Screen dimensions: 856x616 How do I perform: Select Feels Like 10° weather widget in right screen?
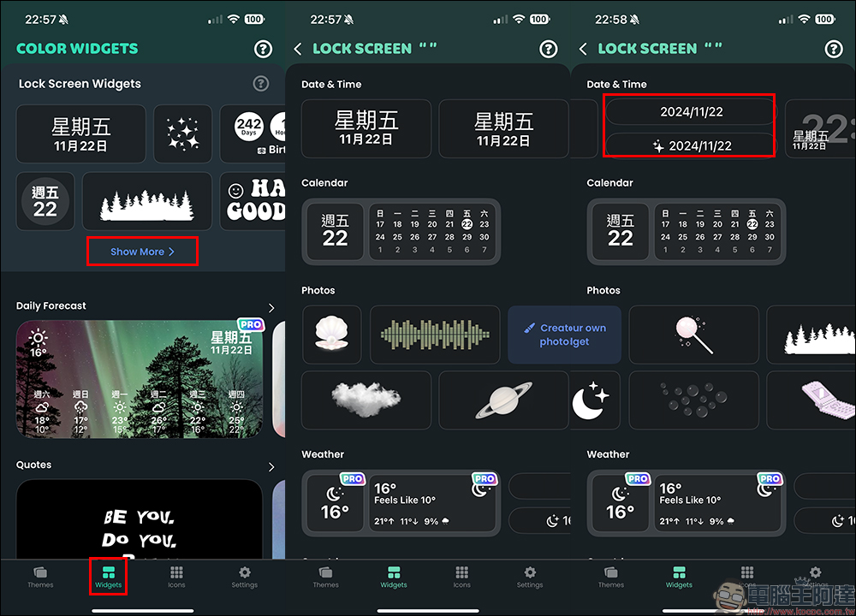coord(717,503)
